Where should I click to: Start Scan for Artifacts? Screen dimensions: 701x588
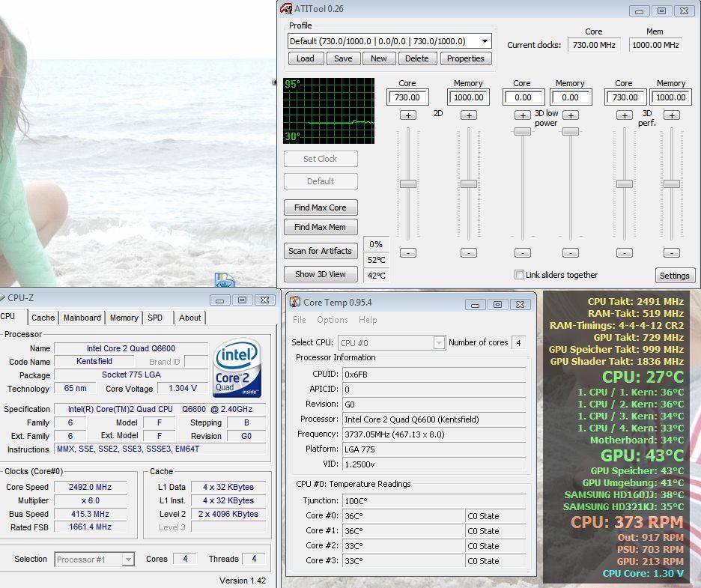(x=321, y=251)
